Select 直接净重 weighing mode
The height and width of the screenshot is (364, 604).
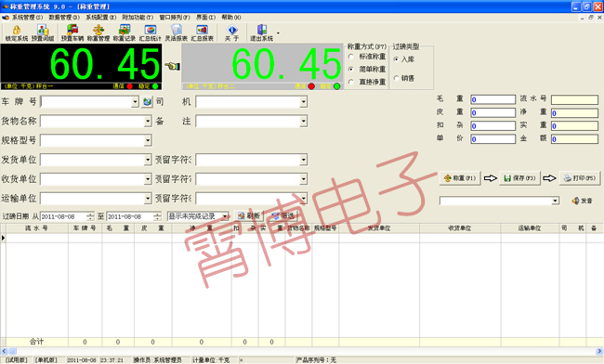[351, 82]
